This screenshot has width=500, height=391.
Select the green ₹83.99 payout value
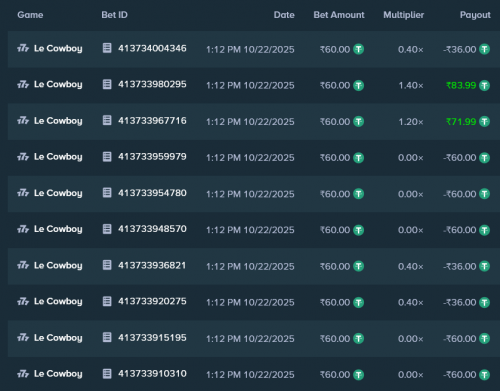pyautogui.click(x=461, y=86)
